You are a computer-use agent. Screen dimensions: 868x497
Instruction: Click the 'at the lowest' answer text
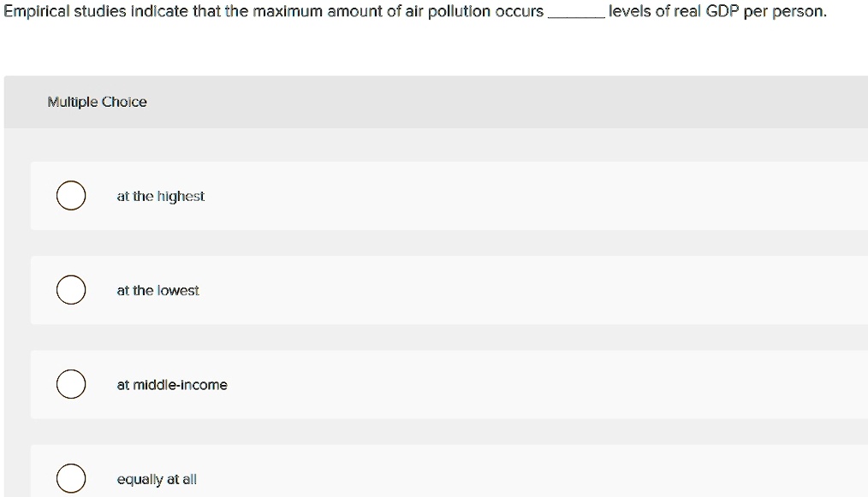[x=158, y=290]
